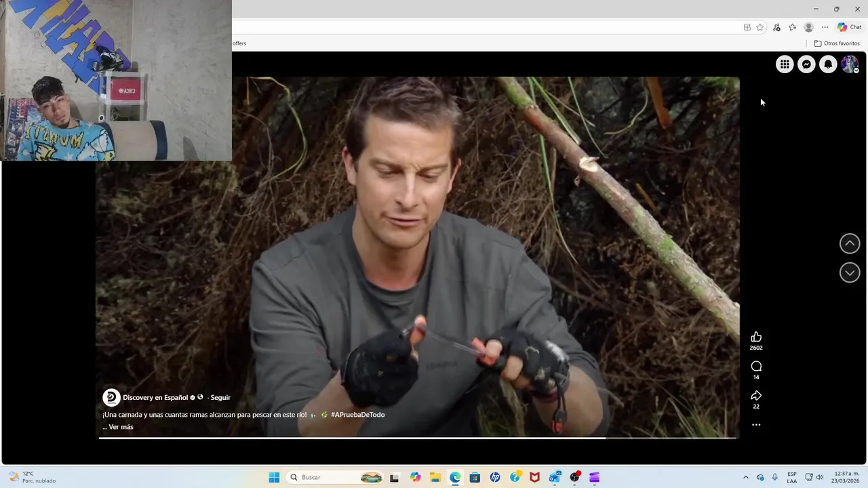Open Edge settings and more (three dots)
Screen dimensions: 868x488
tap(825, 27)
